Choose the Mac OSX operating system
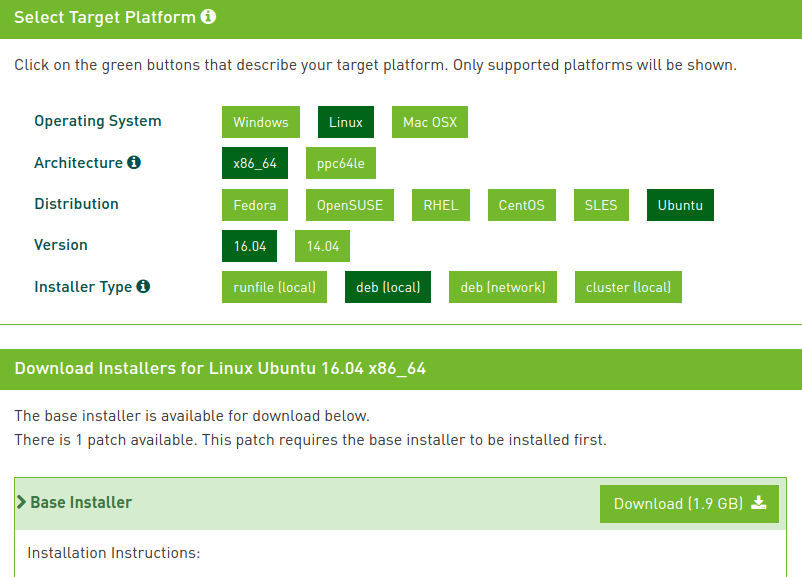 tap(430, 122)
